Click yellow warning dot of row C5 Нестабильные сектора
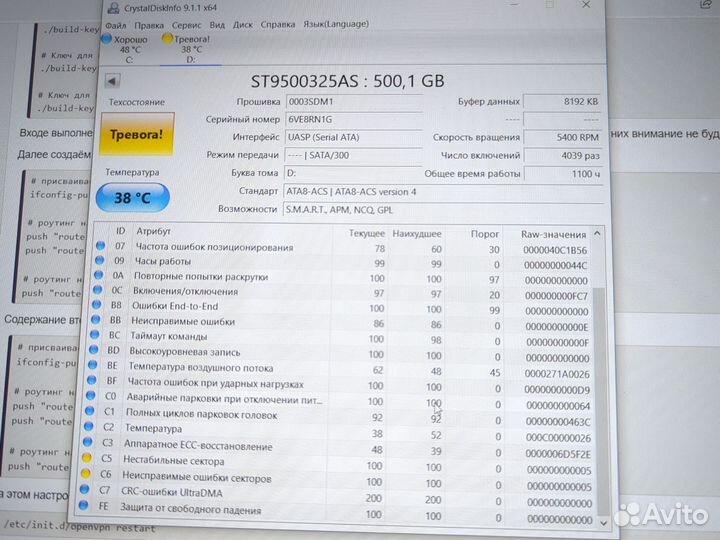 [x=86, y=458]
